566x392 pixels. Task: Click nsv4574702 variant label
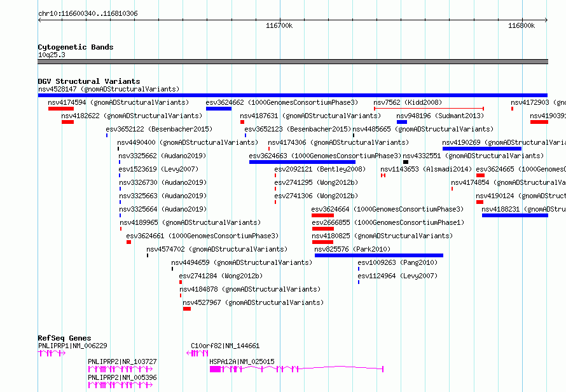click(x=217, y=249)
